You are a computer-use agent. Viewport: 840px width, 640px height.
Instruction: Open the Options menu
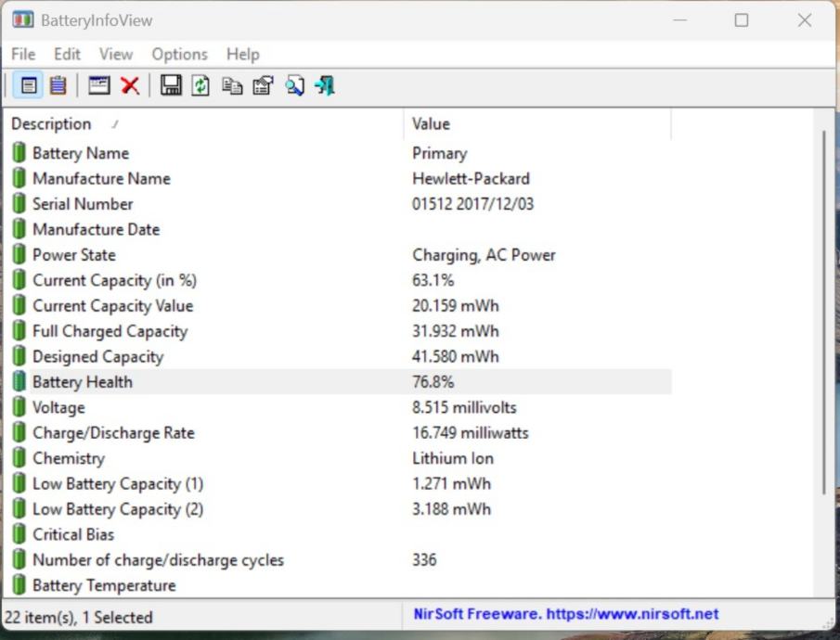(x=179, y=54)
